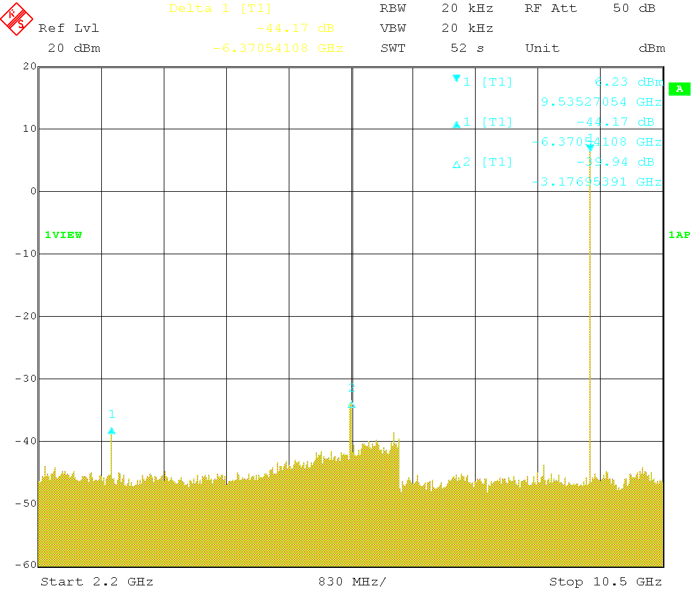Select the '1AP' detector label
This screenshot has height=616, width=700.
679,235
